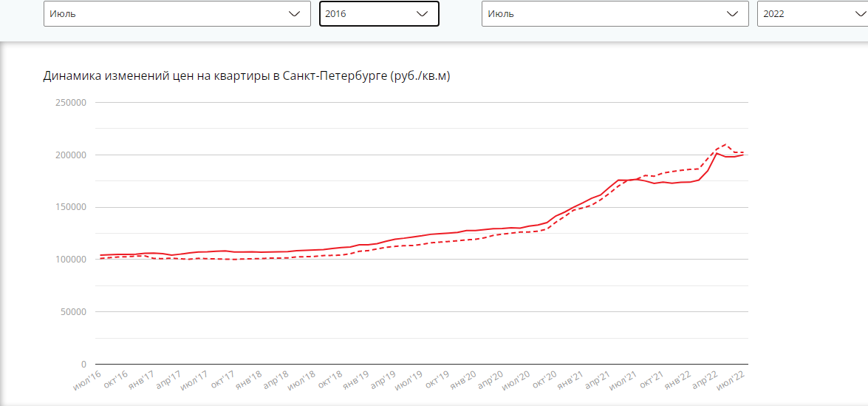Click the dashed line peak near апр'22

[x=725, y=144]
